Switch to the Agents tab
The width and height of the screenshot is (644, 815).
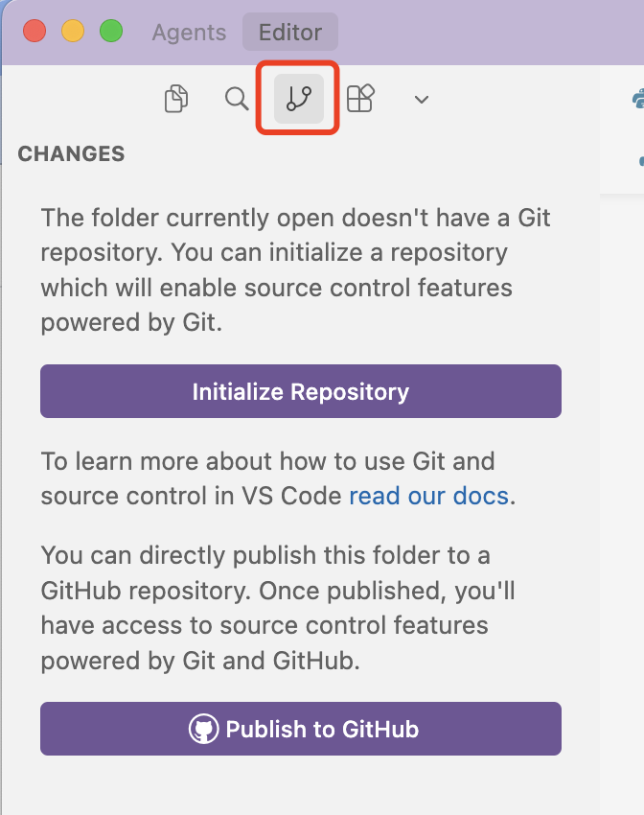click(x=189, y=32)
